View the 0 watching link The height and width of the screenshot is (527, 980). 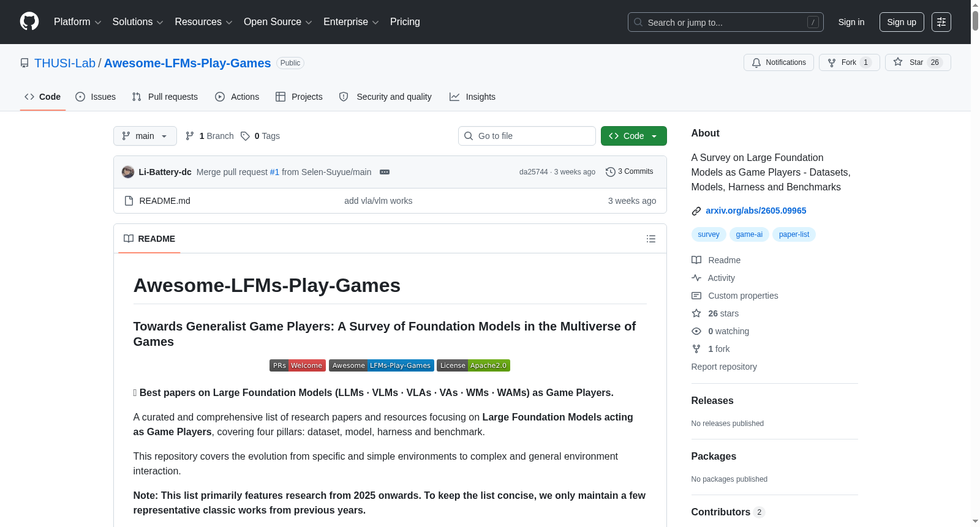[x=720, y=331]
